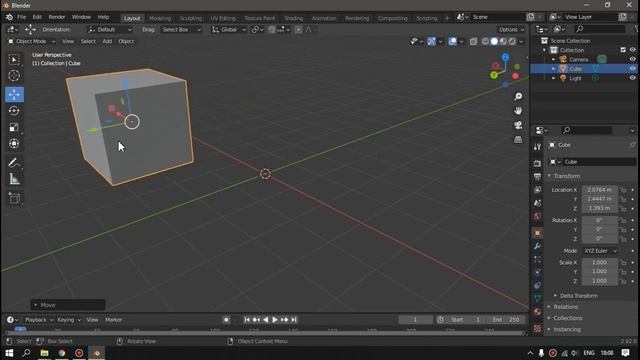Open File Explorer from Windows taskbar

click(44, 353)
